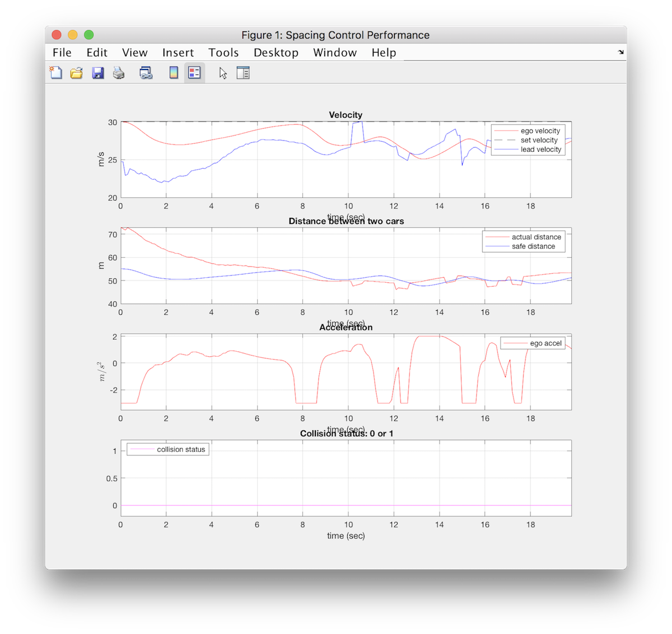
Task: Select the 'ego accel' legend entry
Action: [x=533, y=343]
